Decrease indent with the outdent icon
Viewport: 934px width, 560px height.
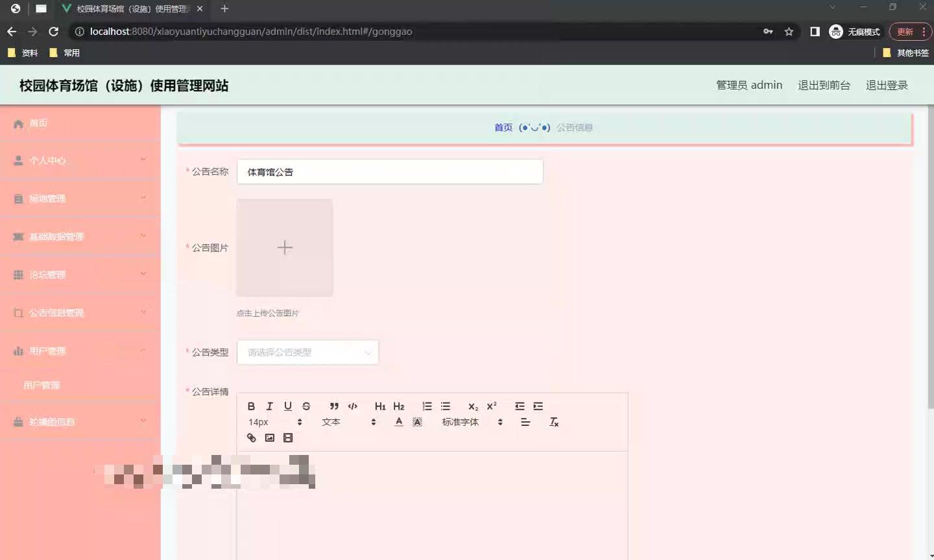pos(520,406)
